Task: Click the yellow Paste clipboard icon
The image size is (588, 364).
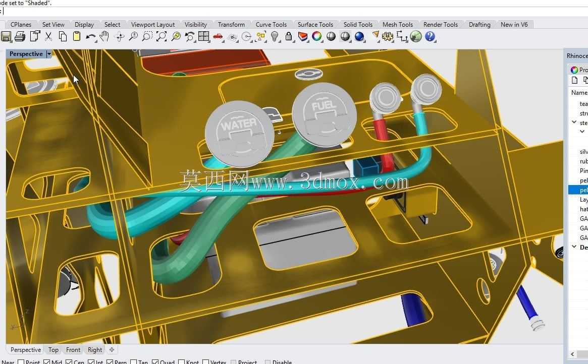Action: (77, 36)
